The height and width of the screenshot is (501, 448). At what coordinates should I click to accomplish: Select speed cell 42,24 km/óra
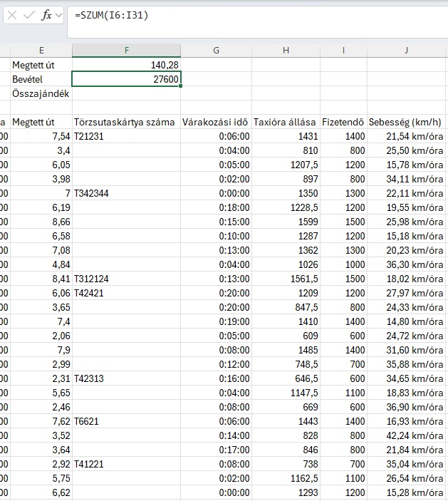pyautogui.click(x=406, y=435)
